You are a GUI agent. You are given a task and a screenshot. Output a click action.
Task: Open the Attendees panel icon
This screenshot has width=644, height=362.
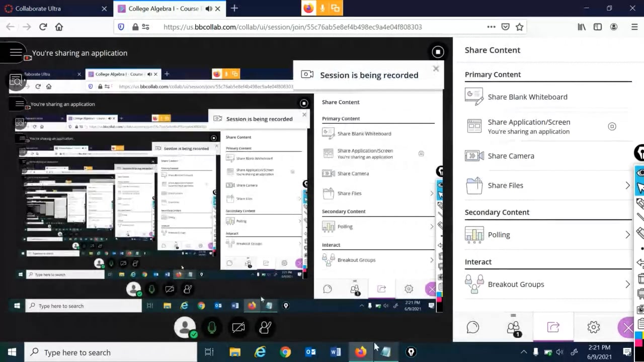click(x=514, y=328)
